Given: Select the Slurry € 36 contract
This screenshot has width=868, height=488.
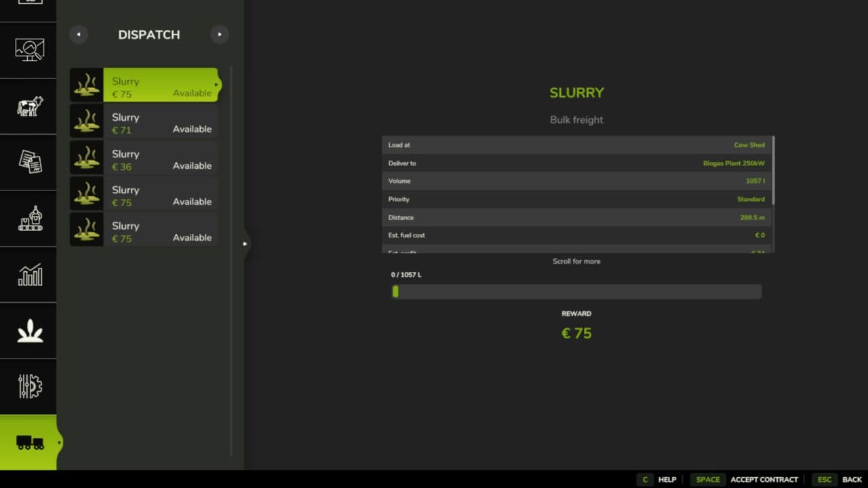Looking at the screenshot, I should pos(144,157).
